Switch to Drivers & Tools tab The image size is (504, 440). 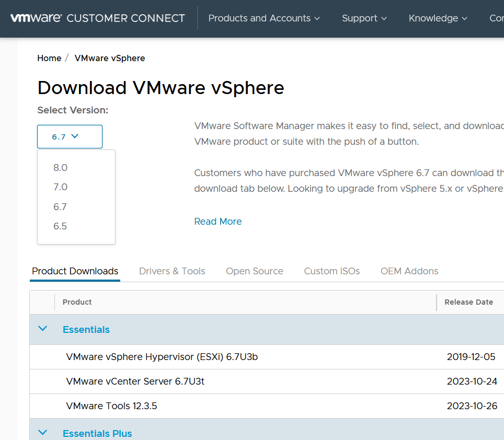pos(172,271)
